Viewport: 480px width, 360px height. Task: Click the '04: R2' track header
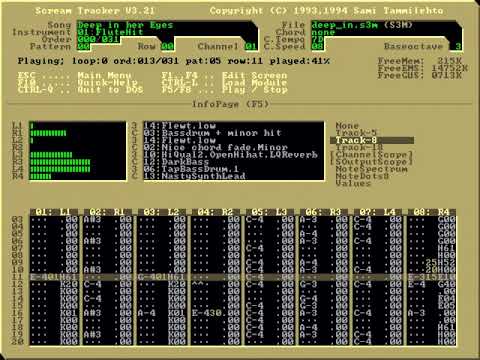pos(216,212)
